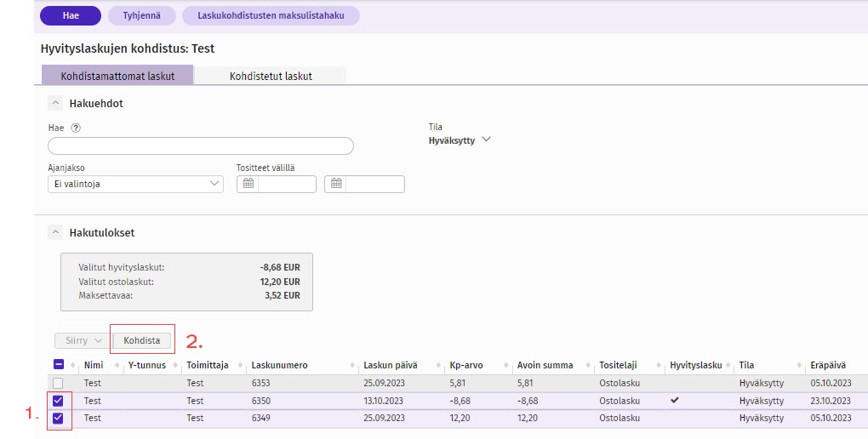Collapse the Hakuehdot section
868x439 pixels.
(x=54, y=104)
